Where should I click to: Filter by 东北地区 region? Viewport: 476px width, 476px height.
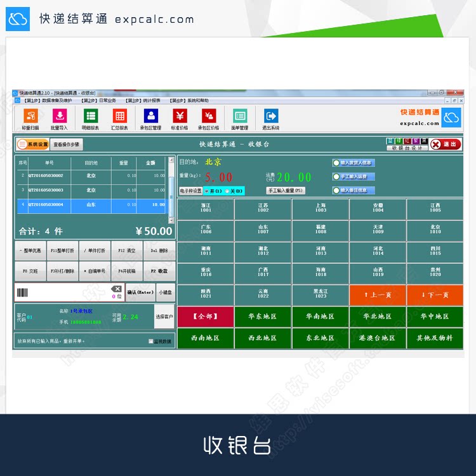[x=321, y=338]
